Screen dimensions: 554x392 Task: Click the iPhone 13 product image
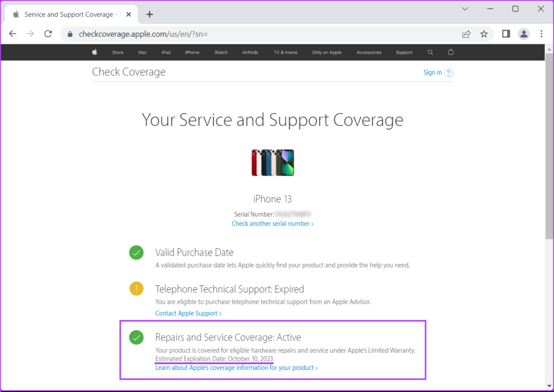[273, 162]
